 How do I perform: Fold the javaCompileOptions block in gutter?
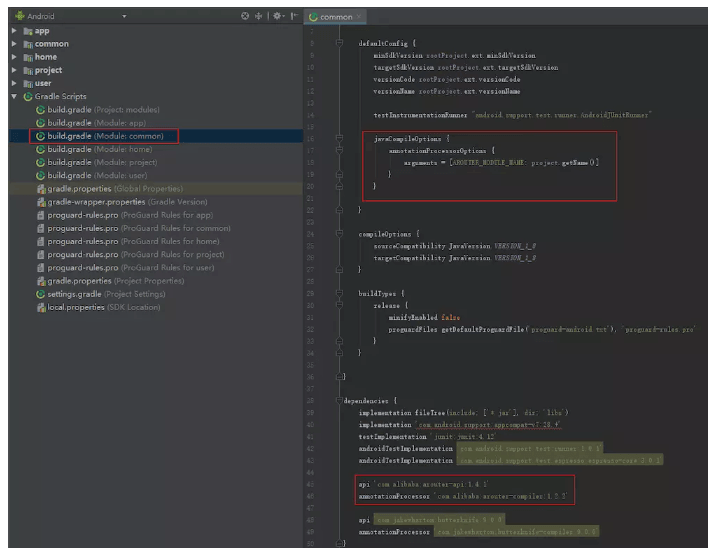341,139
